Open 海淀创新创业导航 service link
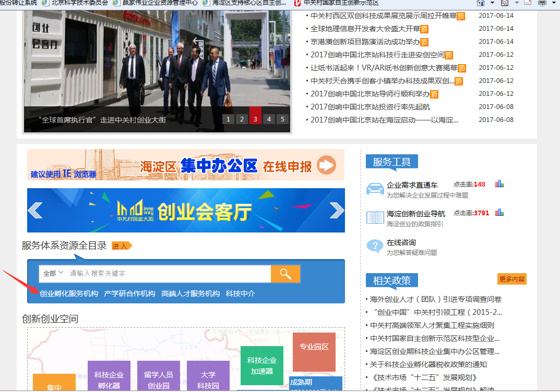 pyautogui.click(x=416, y=214)
